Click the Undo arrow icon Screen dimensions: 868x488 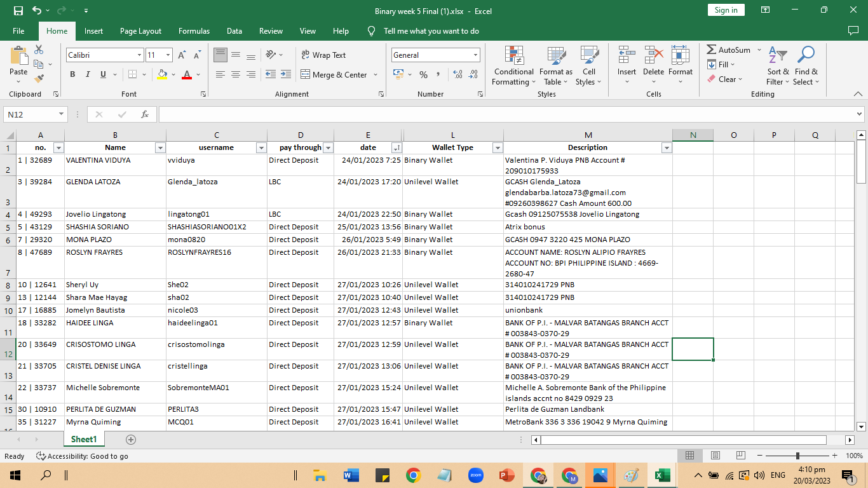(37, 10)
